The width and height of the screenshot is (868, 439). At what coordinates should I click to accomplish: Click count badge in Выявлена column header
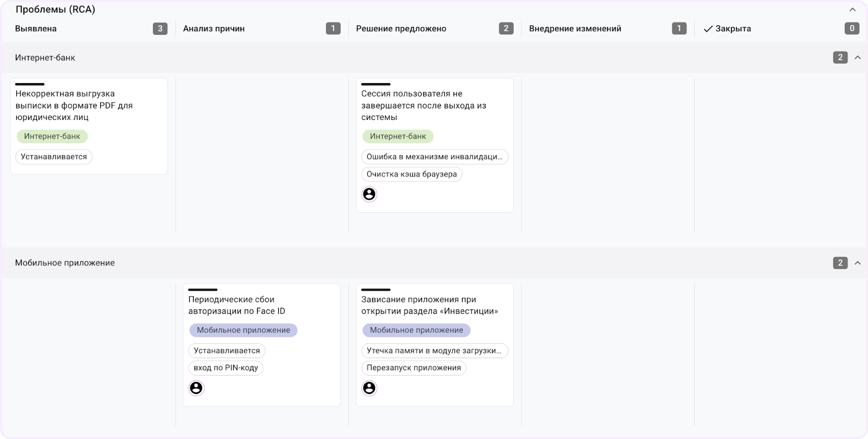point(159,29)
